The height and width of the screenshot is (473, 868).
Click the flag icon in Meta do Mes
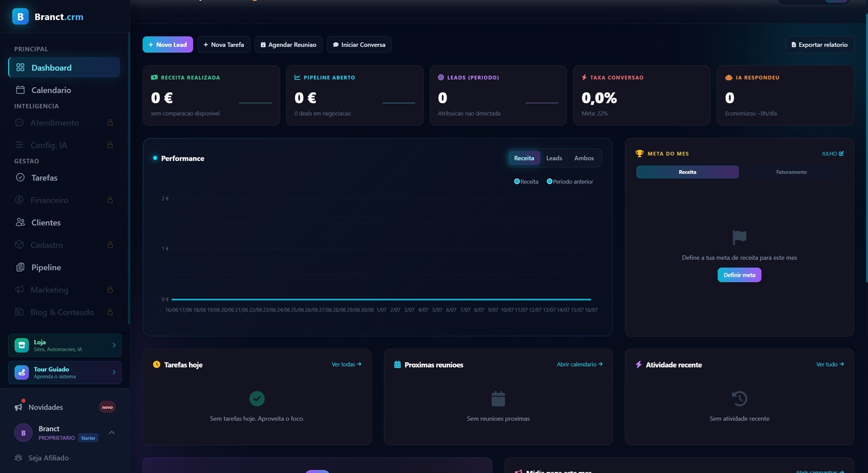739,238
